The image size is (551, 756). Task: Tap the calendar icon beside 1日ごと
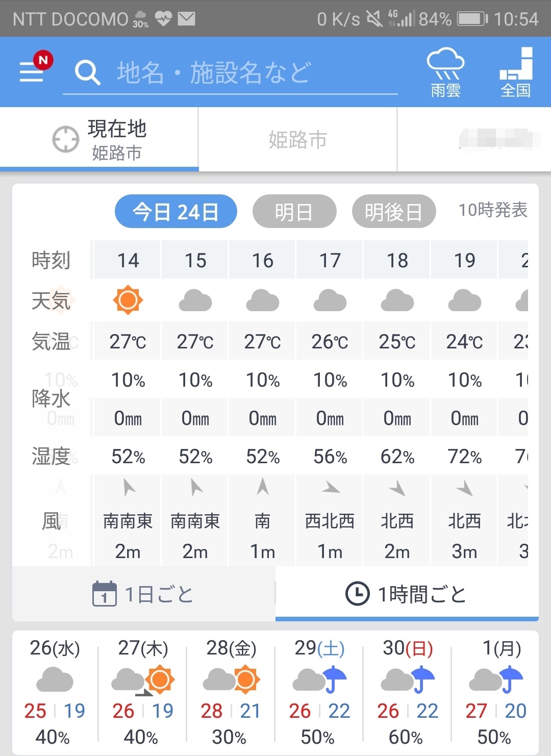pyautogui.click(x=105, y=594)
